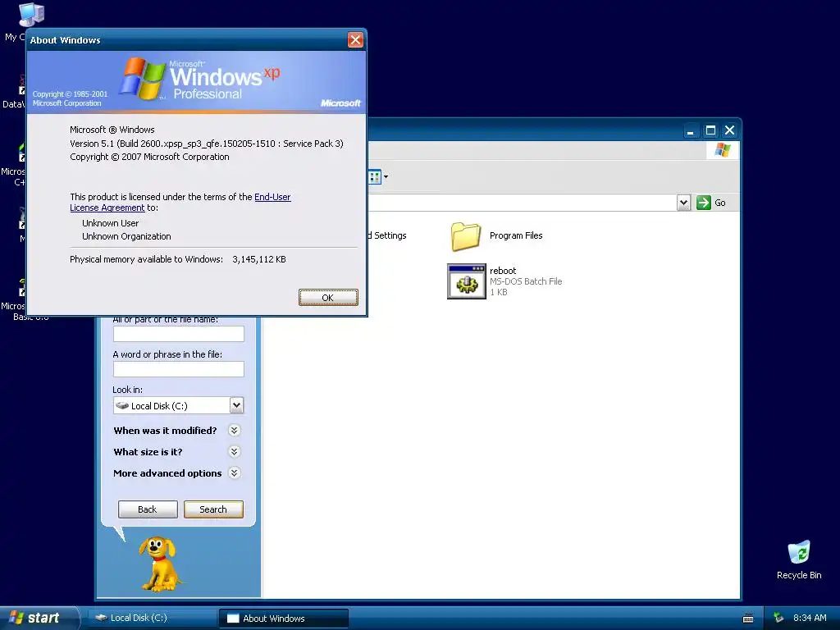Click the clock showing 8:34 AM

(x=810, y=619)
